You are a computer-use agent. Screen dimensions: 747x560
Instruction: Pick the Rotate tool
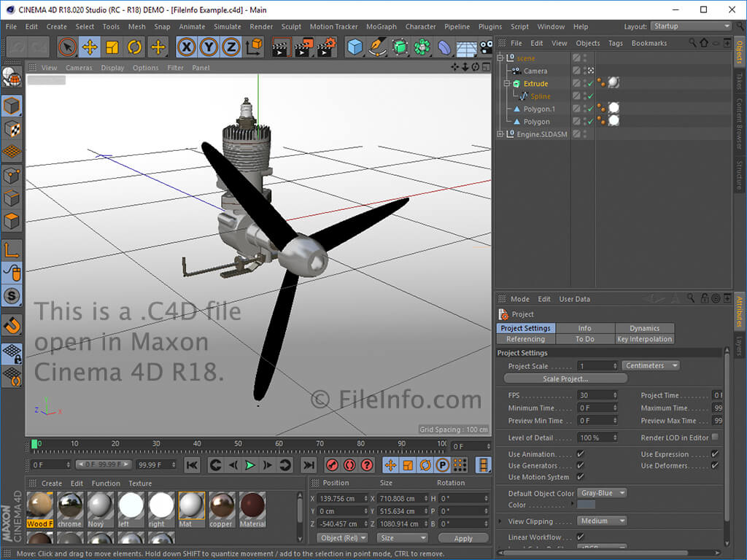pyautogui.click(x=134, y=47)
